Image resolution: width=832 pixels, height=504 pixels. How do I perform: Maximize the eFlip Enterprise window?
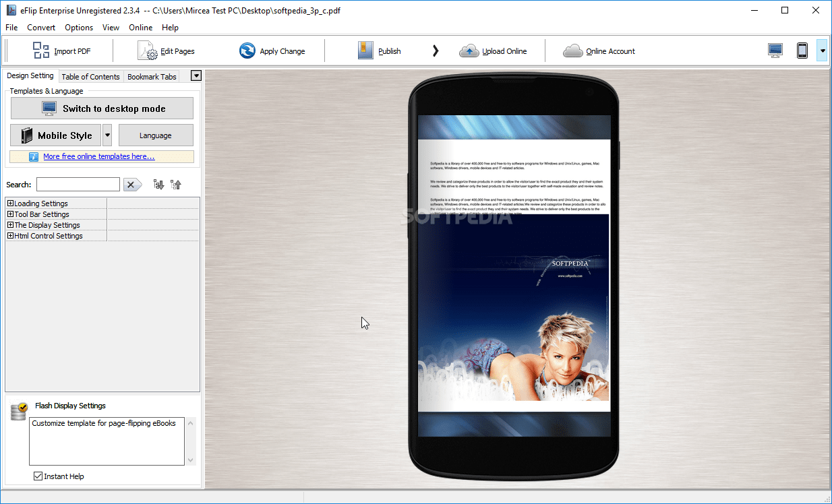click(785, 10)
